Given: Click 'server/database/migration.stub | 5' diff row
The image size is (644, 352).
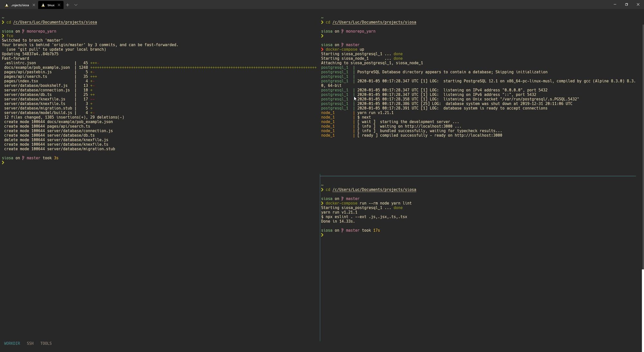Looking at the screenshot, I should (x=48, y=108).
